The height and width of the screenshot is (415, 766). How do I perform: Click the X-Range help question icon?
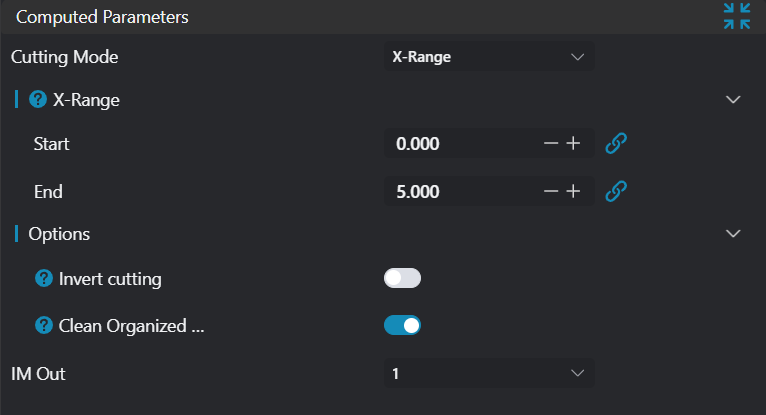[x=38, y=99]
